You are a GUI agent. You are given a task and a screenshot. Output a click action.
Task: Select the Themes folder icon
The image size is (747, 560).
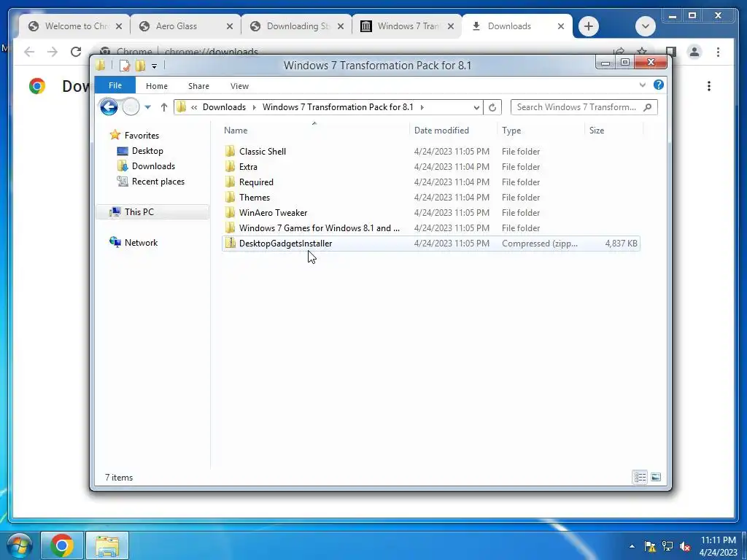click(x=230, y=197)
